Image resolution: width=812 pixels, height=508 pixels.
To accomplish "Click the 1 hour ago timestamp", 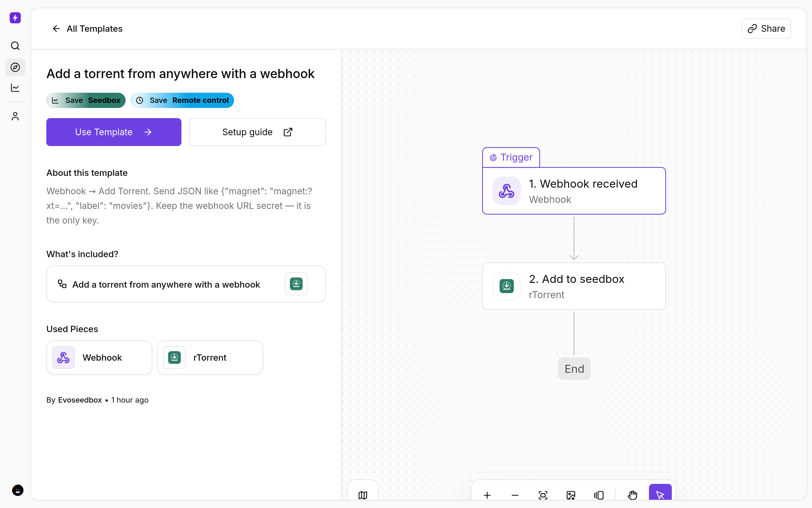I will tap(130, 400).
